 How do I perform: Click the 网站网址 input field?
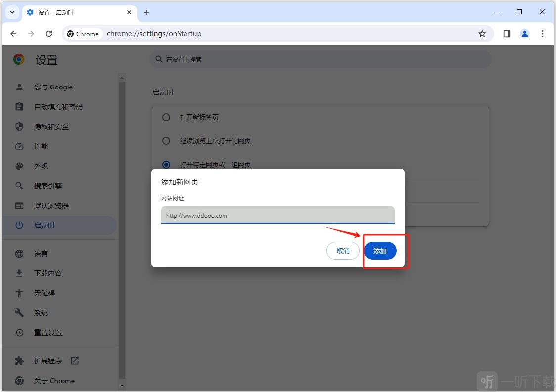tap(278, 215)
